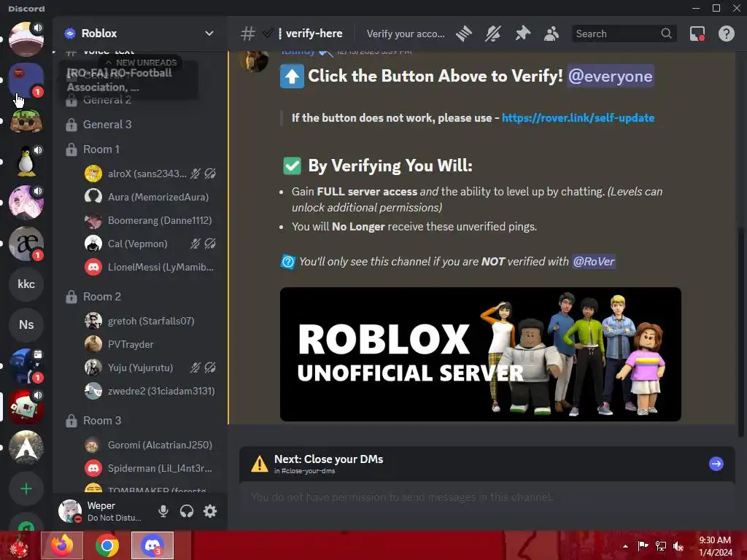
Task: Click user PVTrayder in Room 2
Action: (150, 344)
